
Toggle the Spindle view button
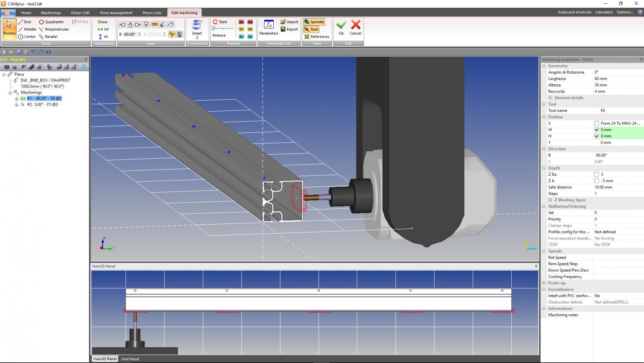(x=314, y=22)
